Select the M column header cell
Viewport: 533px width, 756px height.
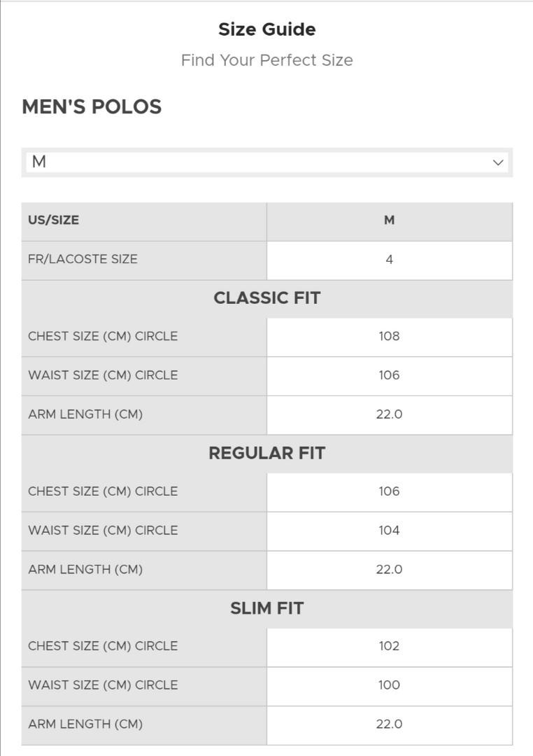pyautogui.click(x=390, y=219)
